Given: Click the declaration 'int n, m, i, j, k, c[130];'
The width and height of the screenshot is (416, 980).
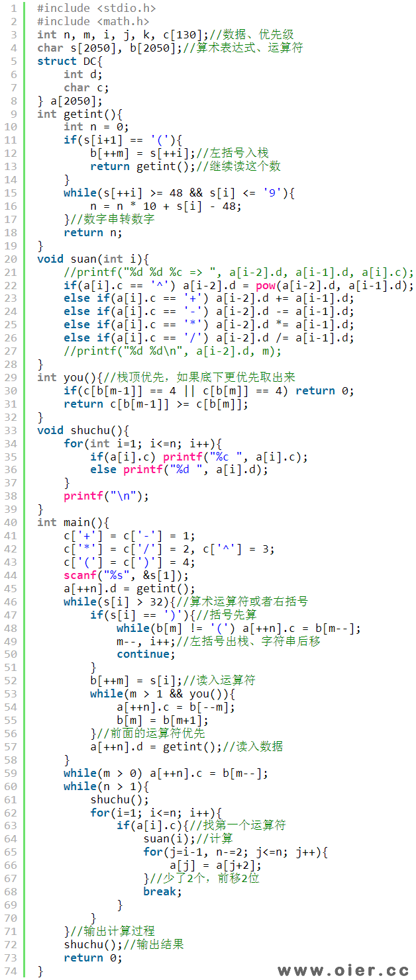Looking at the screenshot, I should coord(123,34).
